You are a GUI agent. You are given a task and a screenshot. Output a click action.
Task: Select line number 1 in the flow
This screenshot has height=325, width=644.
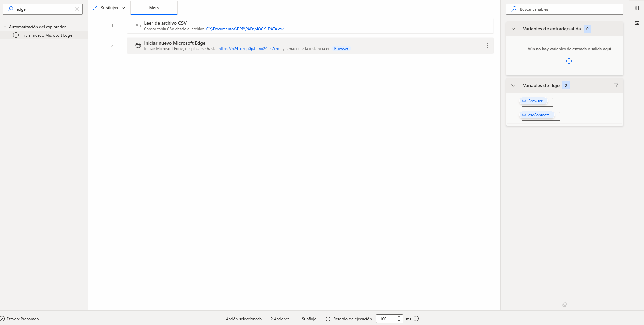coord(112,26)
